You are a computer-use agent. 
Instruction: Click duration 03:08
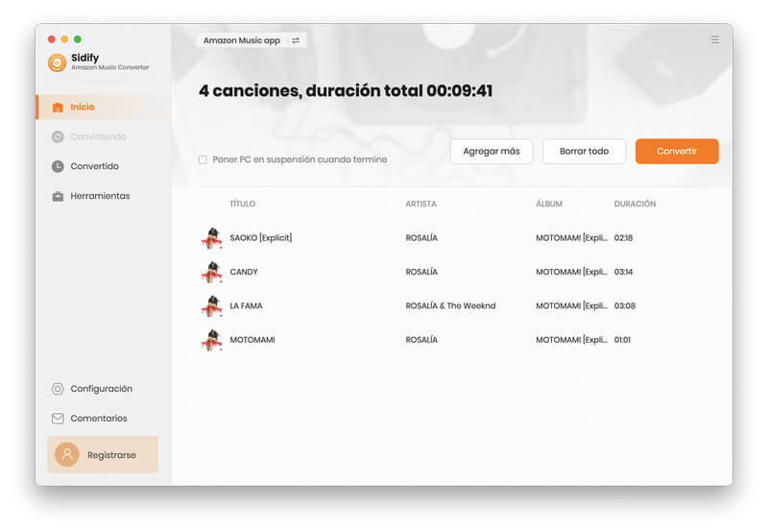coord(625,306)
